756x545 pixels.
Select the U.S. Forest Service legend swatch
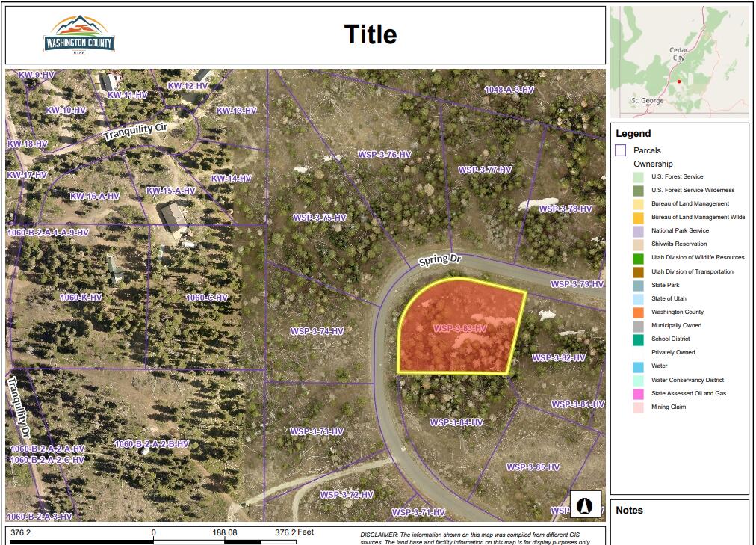click(639, 177)
